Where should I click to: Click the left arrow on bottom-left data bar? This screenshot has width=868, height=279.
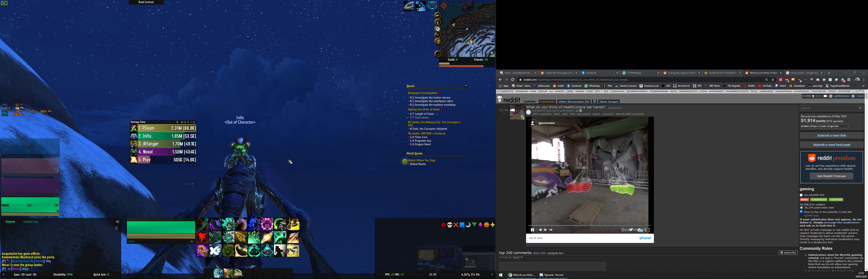(4, 275)
